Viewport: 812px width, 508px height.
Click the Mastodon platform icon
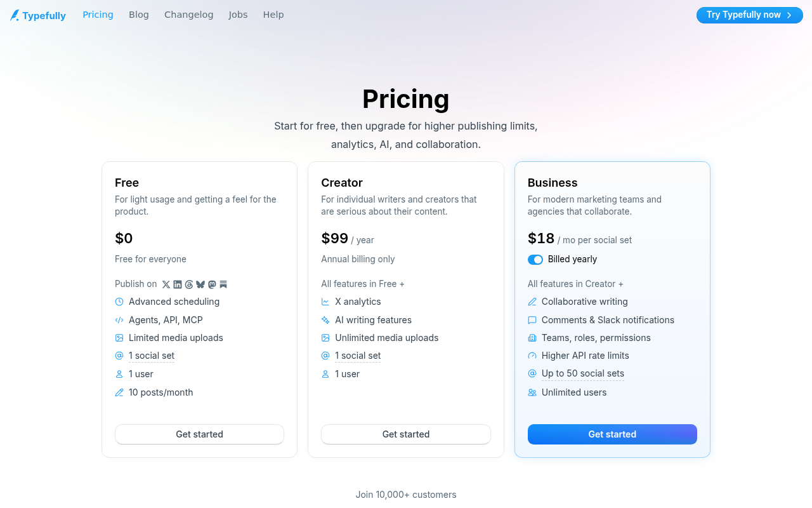[212, 284]
